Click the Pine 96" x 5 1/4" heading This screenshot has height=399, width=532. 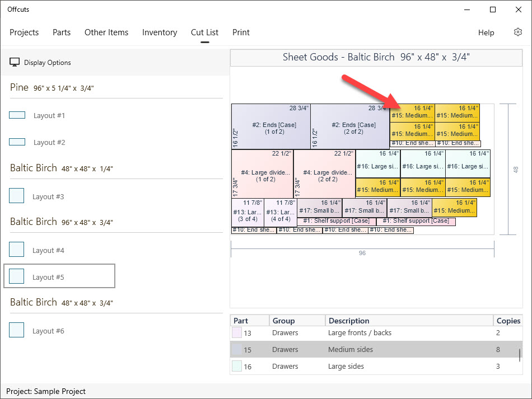[52, 87]
